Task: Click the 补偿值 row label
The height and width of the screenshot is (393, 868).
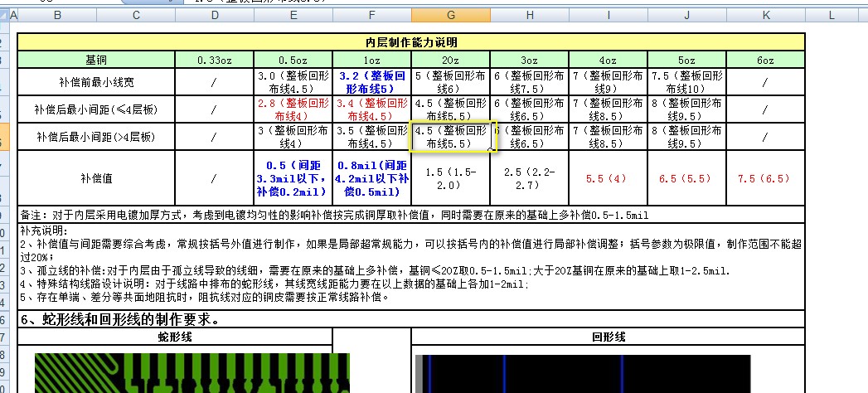Action: point(96,177)
